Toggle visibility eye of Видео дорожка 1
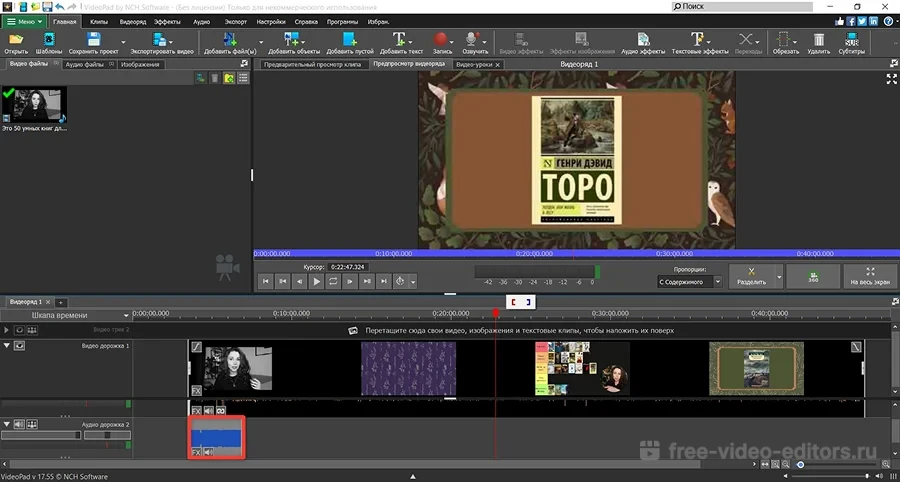The height and width of the screenshot is (482, 900). [20, 345]
